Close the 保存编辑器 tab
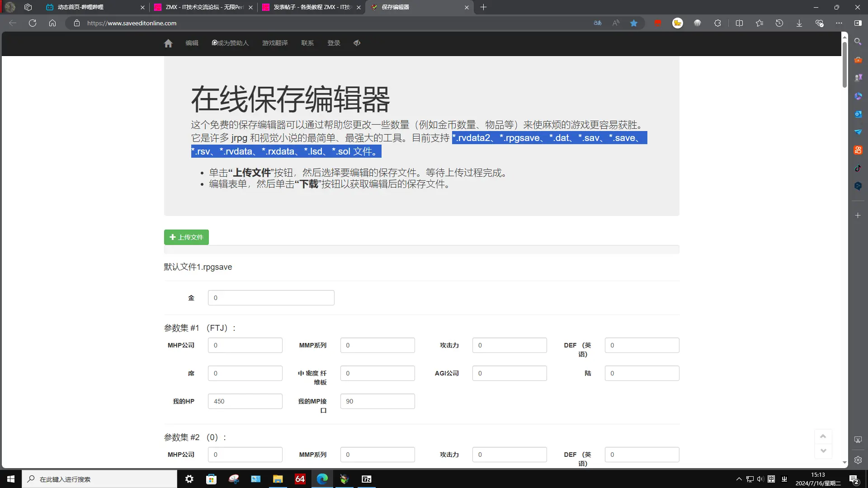The width and height of the screenshot is (868, 488). (x=467, y=7)
